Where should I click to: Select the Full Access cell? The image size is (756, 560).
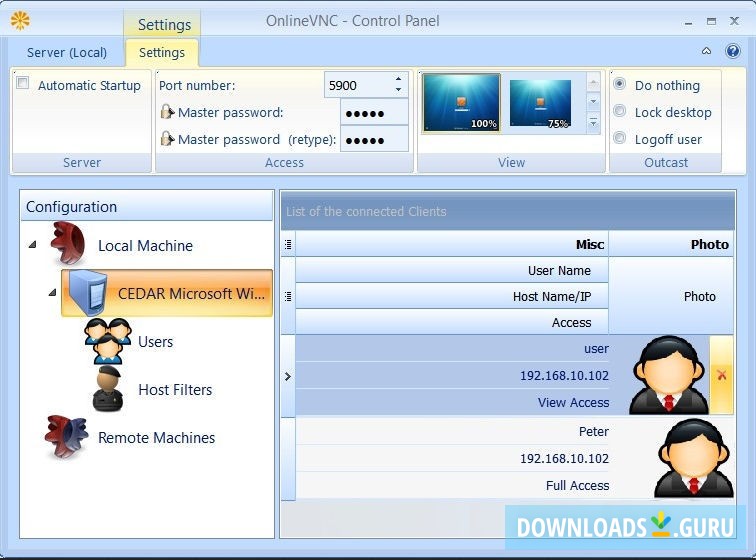tap(452, 485)
